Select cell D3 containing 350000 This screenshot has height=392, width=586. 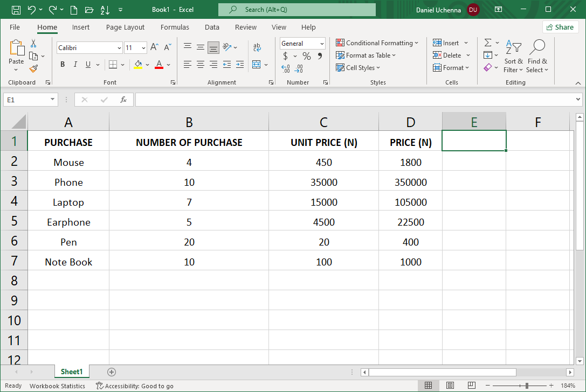410,182
